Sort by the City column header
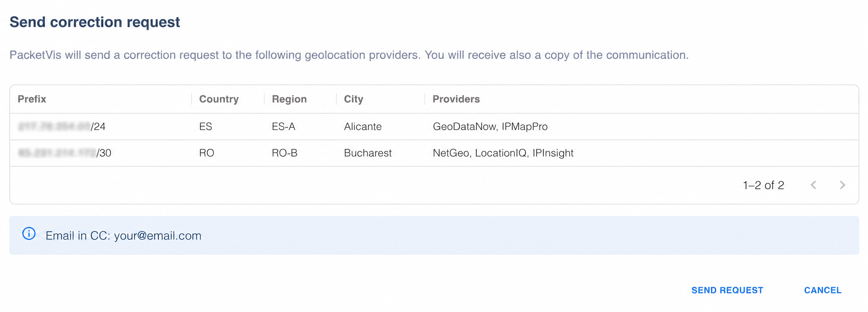 [354, 99]
